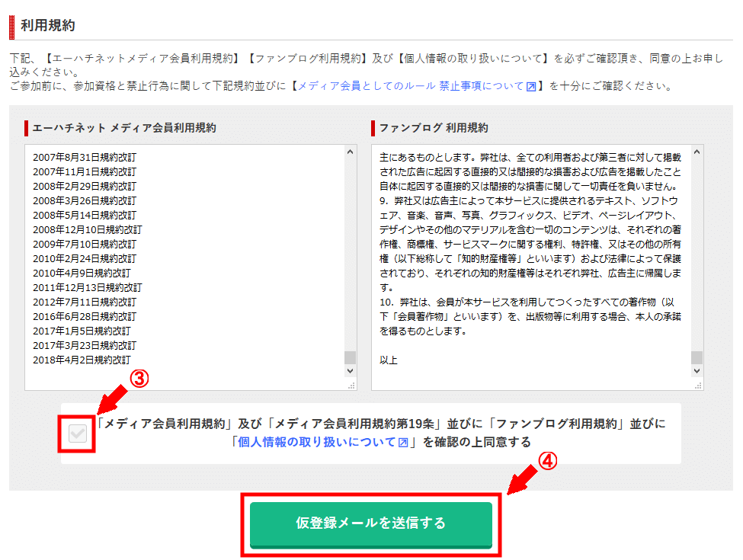This screenshot has width=743, height=560.
Task: Check the terms agreement checkbox
Action: 77,433
